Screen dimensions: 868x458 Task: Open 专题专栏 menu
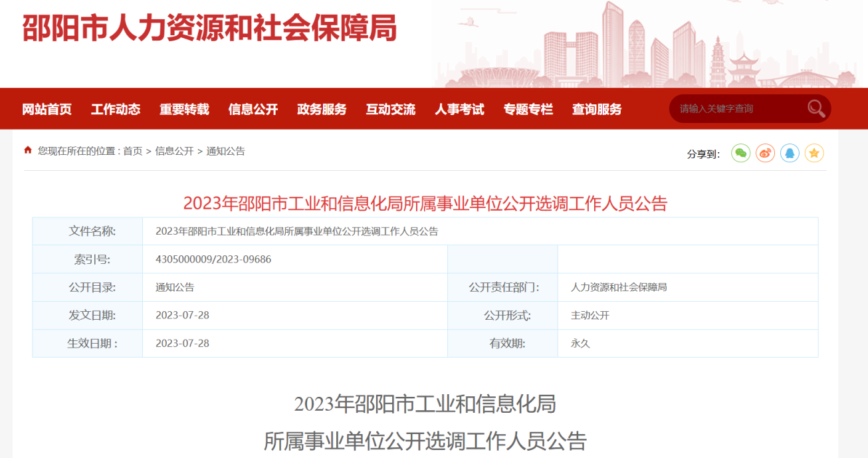pyautogui.click(x=528, y=109)
